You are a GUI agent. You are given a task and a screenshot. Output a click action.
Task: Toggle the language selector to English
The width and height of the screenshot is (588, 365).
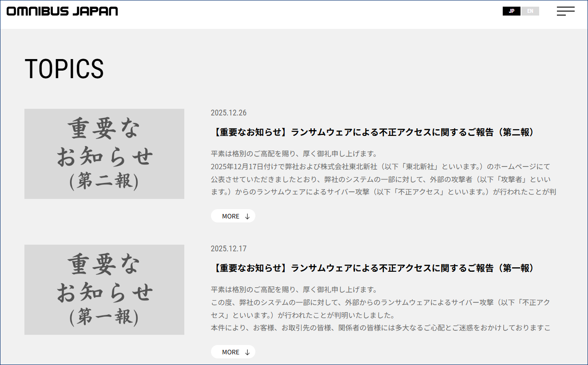(530, 11)
